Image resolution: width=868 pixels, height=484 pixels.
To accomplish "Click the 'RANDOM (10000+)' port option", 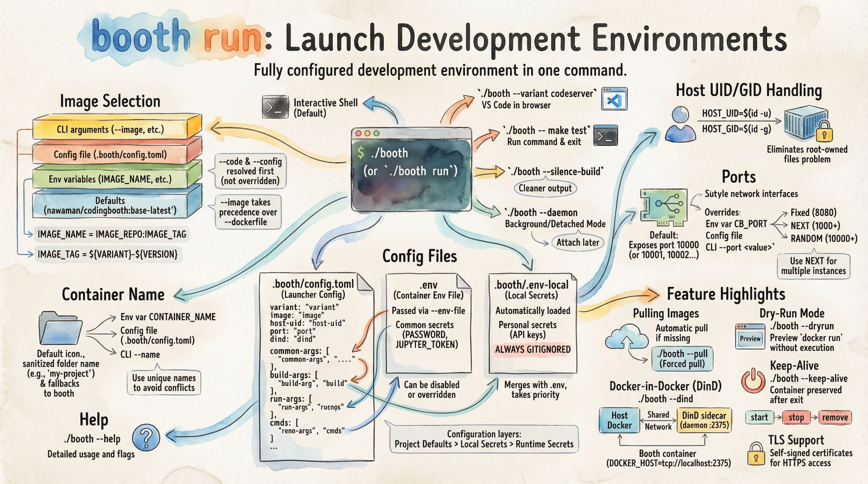I will point(824,238).
